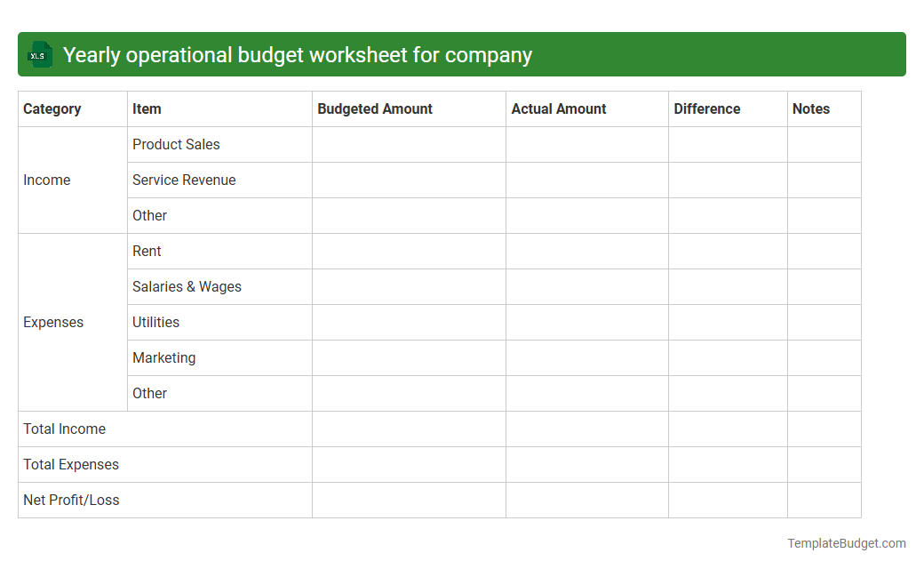
Task: Click the Utilities expense label
Action: coord(155,322)
